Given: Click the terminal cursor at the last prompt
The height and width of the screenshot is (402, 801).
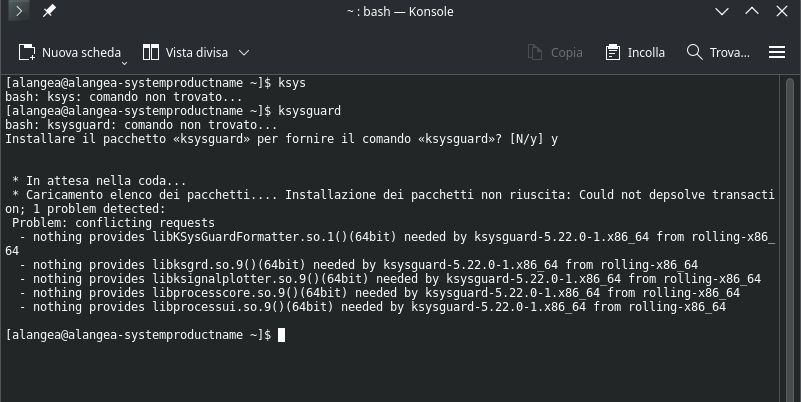Looking at the screenshot, I should click(x=282, y=335).
